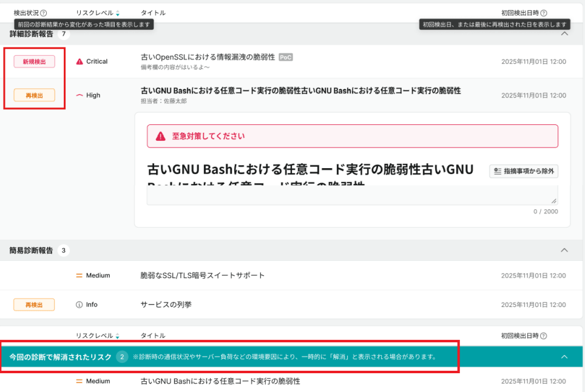Focus the memo textarea with 0 / 2000 counter
Image resolution: width=585 pixels, height=392 pixels.
click(x=352, y=195)
